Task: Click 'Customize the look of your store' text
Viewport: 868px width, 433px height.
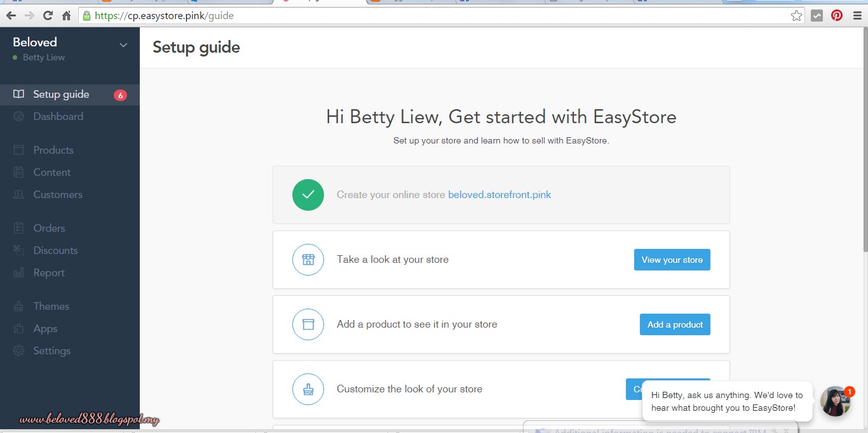Action: [x=409, y=389]
